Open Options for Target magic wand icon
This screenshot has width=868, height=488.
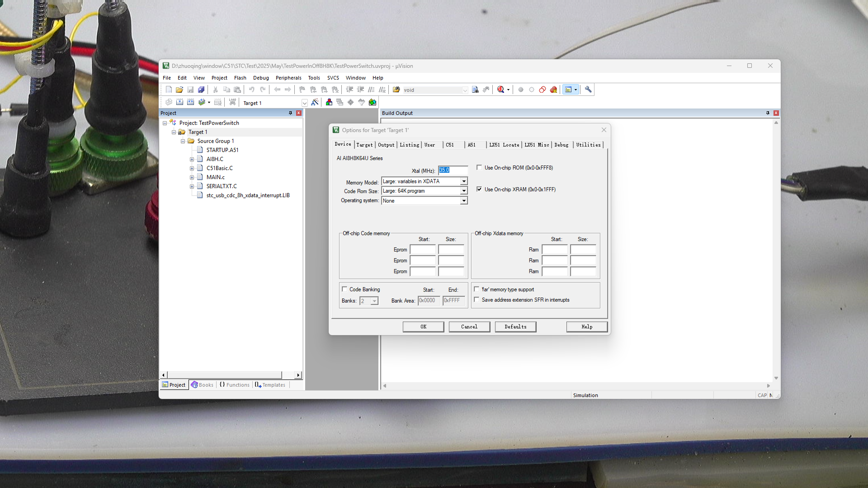point(315,103)
